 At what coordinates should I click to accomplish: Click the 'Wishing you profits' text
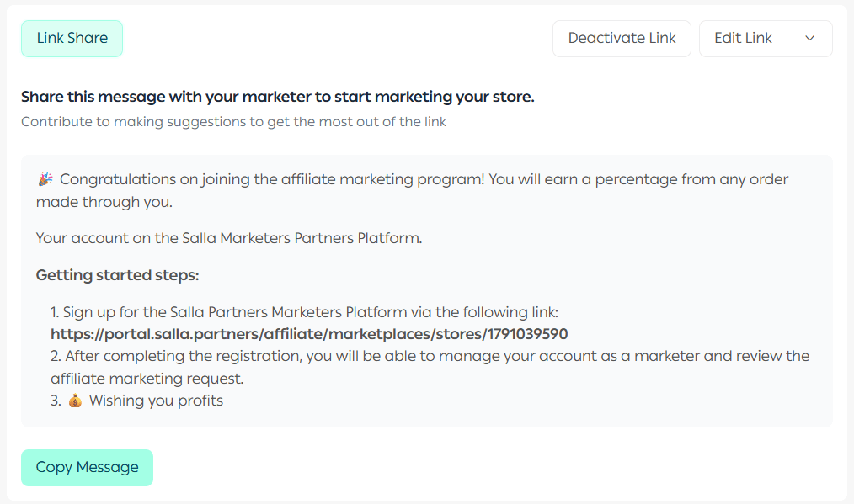click(156, 401)
